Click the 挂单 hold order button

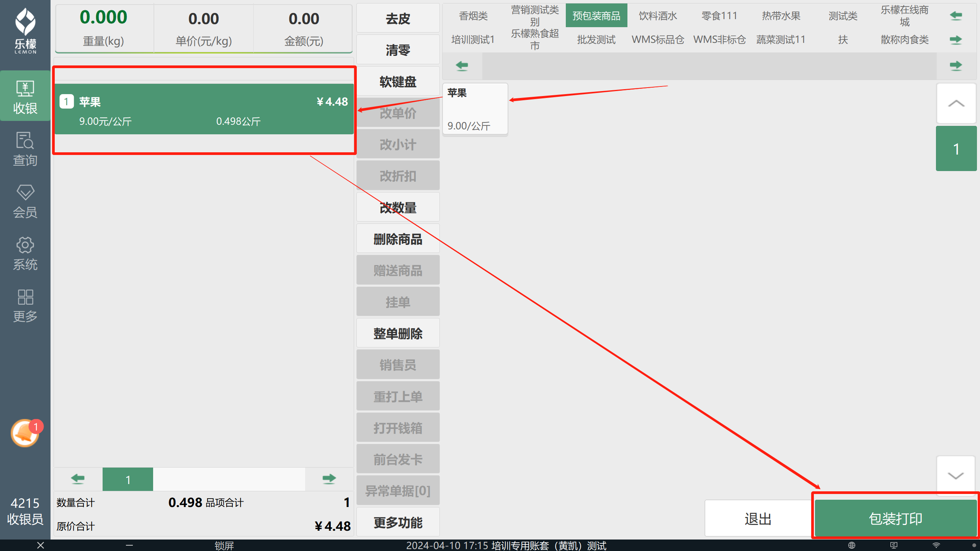tap(398, 302)
